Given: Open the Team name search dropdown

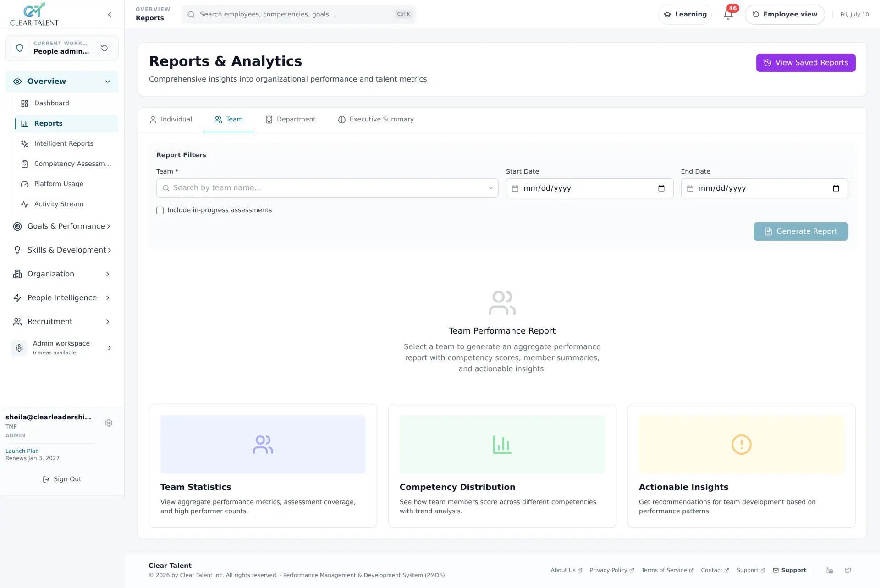Looking at the screenshot, I should [x=327, y=188].
